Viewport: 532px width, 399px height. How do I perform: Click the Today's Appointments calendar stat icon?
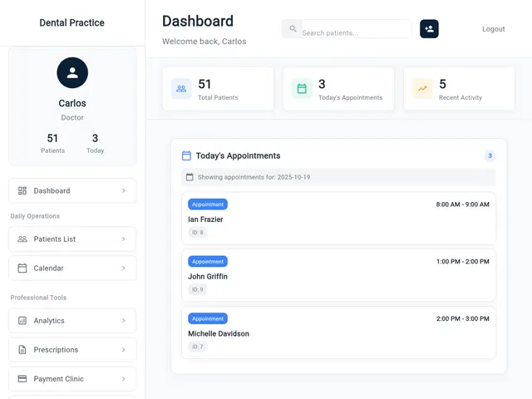tap(302, 89)
